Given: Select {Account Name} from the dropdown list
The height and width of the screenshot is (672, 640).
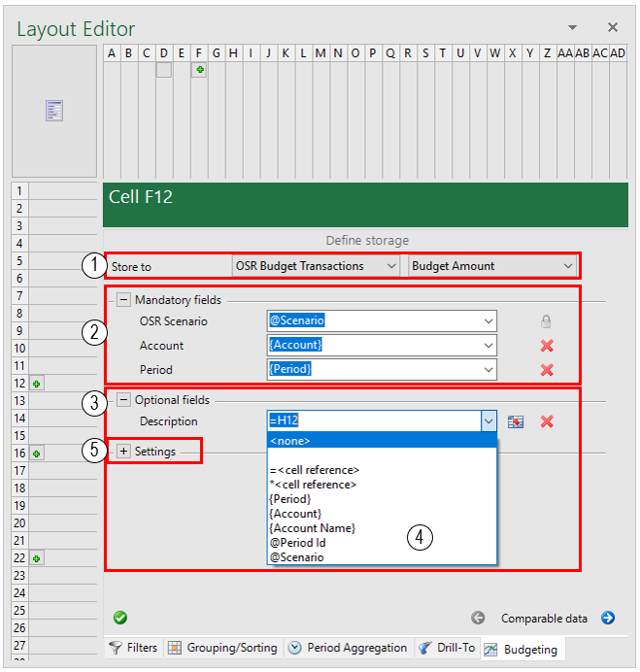Looking at the screenshot, I should click(x=313, y=528).
